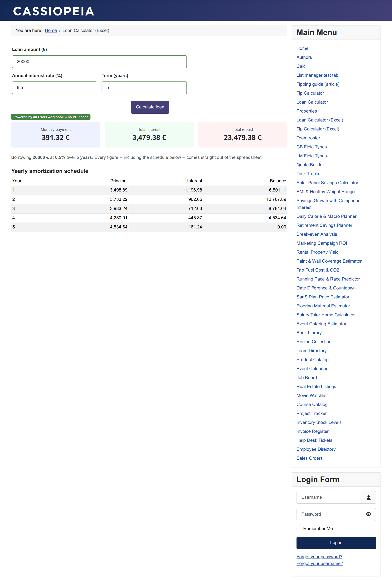This screenshot has width=392, height=581.
Task: Open Book Library menu item
Action: (309, 333)
